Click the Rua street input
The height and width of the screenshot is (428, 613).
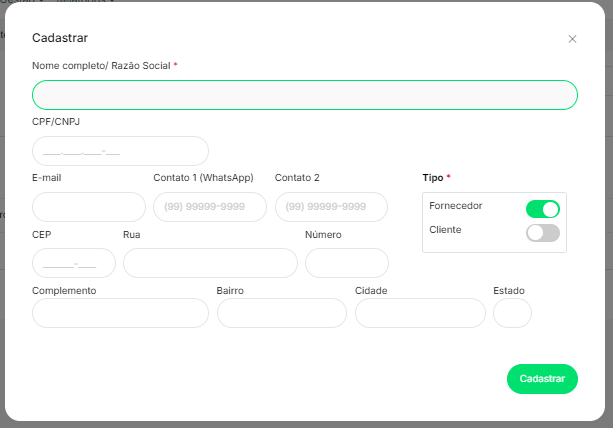(x=210, y=263)
